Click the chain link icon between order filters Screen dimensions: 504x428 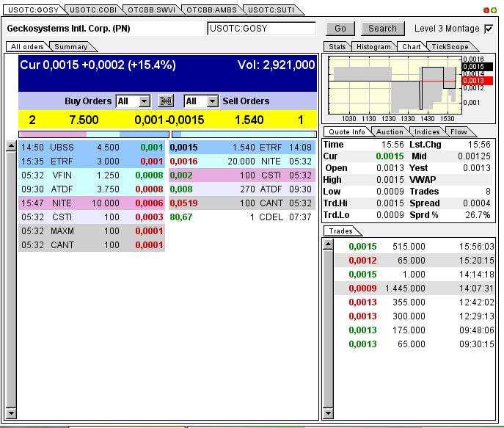tap(166, 101)
